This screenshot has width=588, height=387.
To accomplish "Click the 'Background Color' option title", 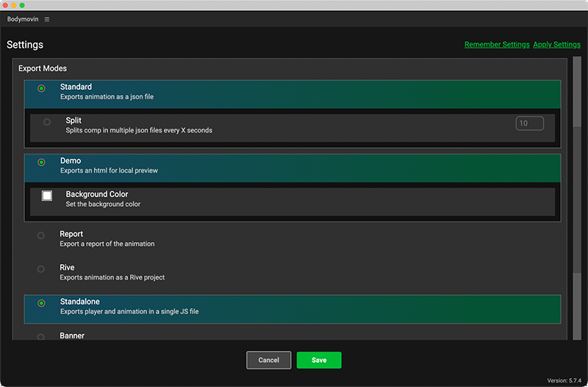I will click(x=97, y=194).
